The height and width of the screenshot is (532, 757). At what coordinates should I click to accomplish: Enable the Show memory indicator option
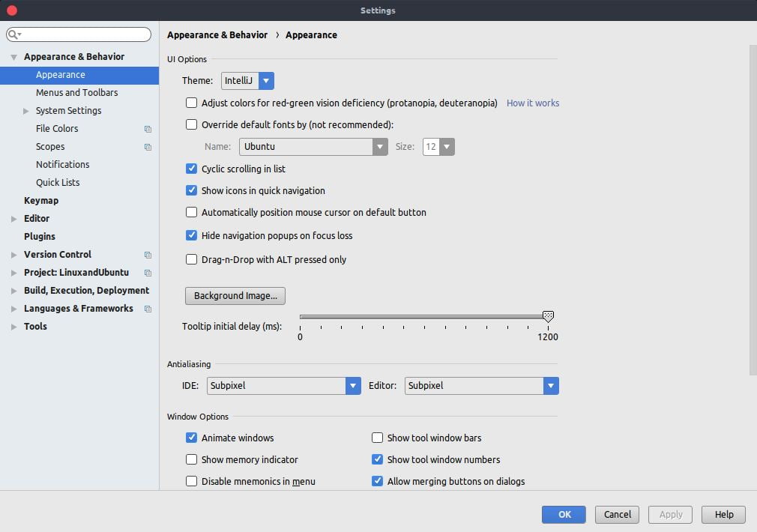pos(192,459)
